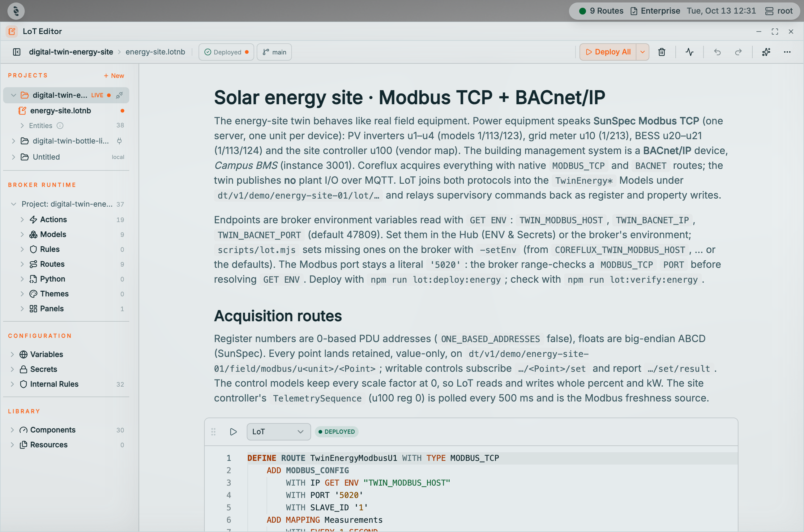
Task: Expand the Variables configuration item
Action: coord(12,354)
